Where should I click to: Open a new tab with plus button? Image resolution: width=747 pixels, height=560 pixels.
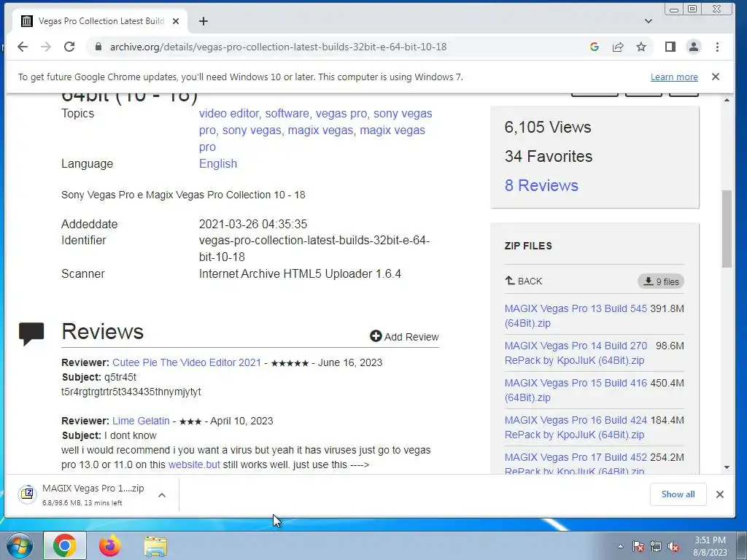[x=204, y=21]
